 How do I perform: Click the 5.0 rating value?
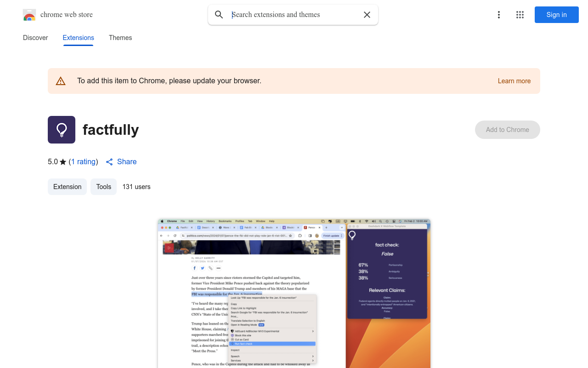(x=53, y=162)
